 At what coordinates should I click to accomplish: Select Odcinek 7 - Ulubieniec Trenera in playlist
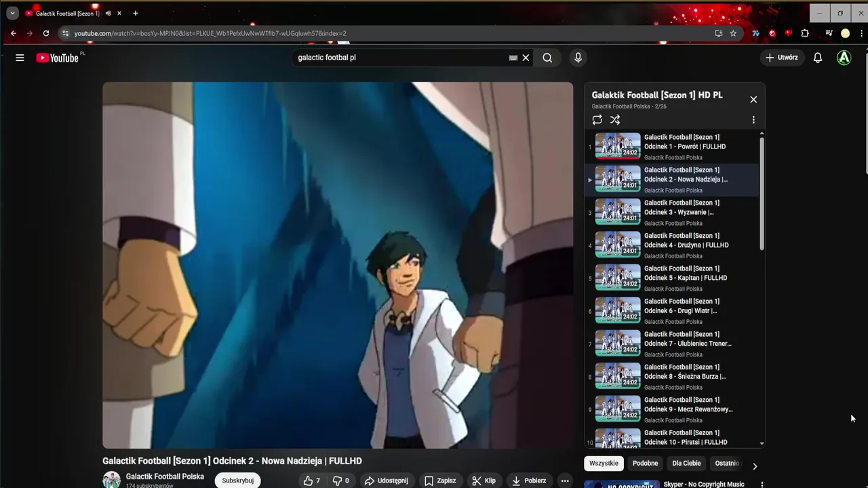671,344
